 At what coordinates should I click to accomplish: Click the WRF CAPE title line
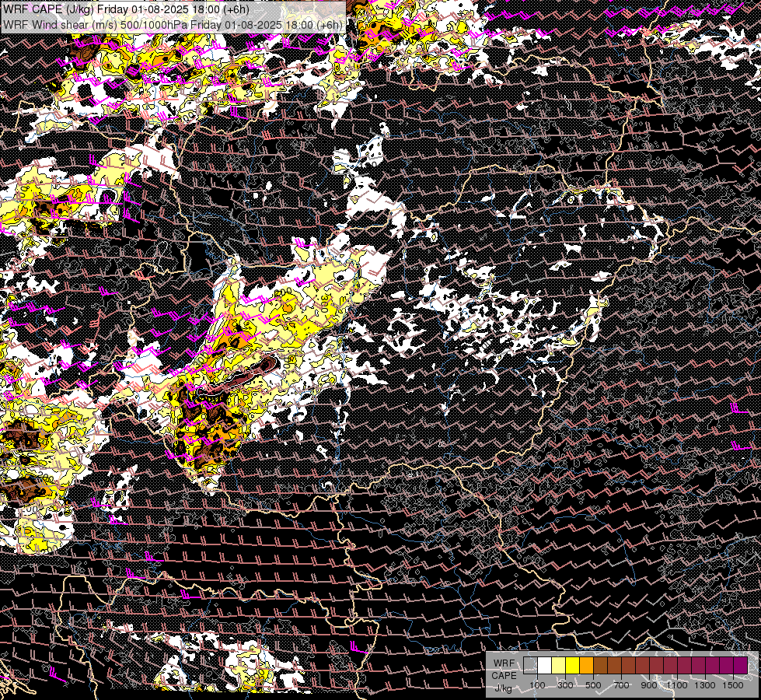coord(126,9)
